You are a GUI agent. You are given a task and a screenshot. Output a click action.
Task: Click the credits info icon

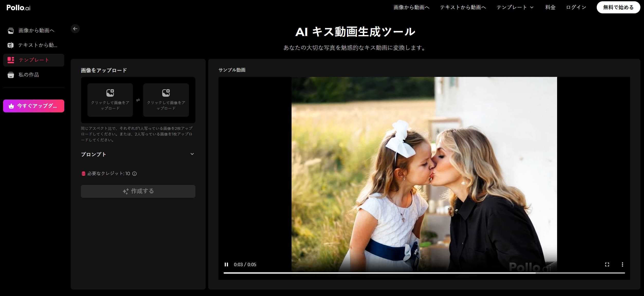(134, 174)
